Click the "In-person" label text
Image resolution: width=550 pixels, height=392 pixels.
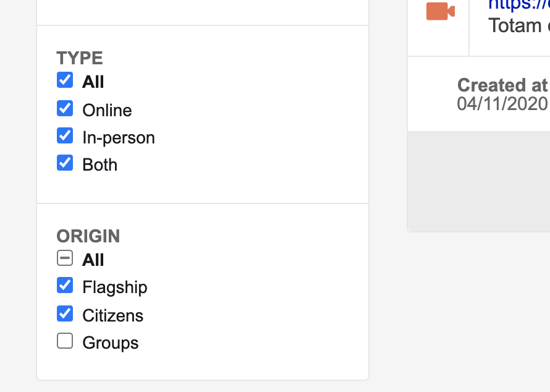118,137
